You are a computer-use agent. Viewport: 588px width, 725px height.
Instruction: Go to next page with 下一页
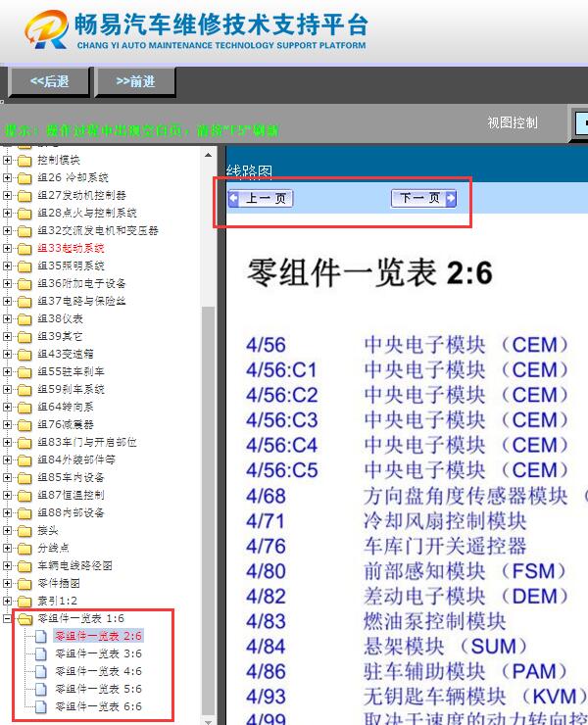423,198
